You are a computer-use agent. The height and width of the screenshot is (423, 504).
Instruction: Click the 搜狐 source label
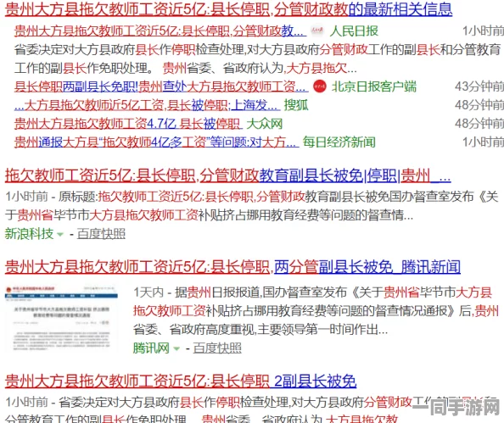point(296,105)
